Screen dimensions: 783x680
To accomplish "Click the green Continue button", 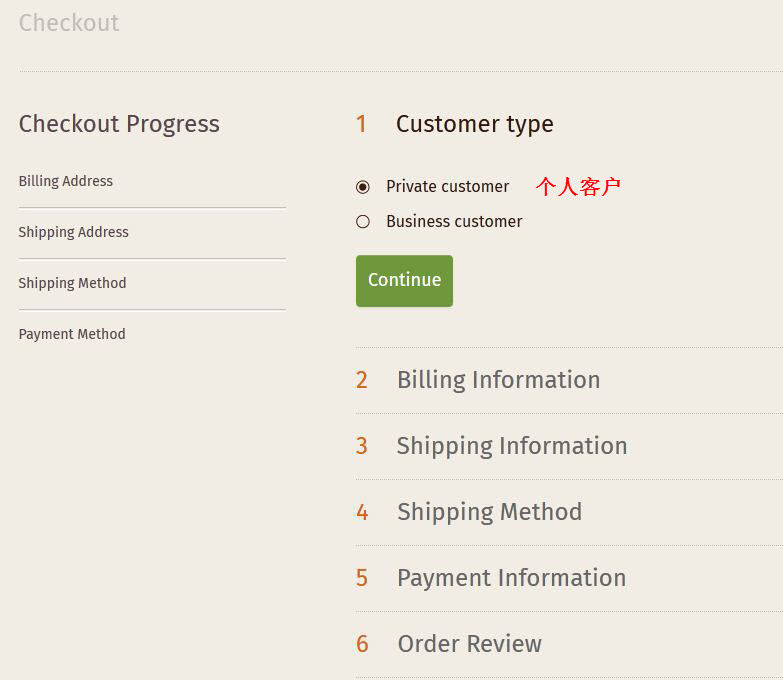I will 404,281.
